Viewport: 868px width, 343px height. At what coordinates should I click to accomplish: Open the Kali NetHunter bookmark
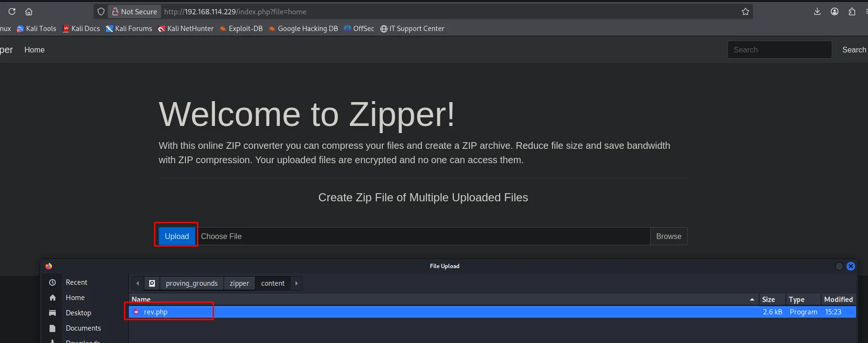(186, 29)
